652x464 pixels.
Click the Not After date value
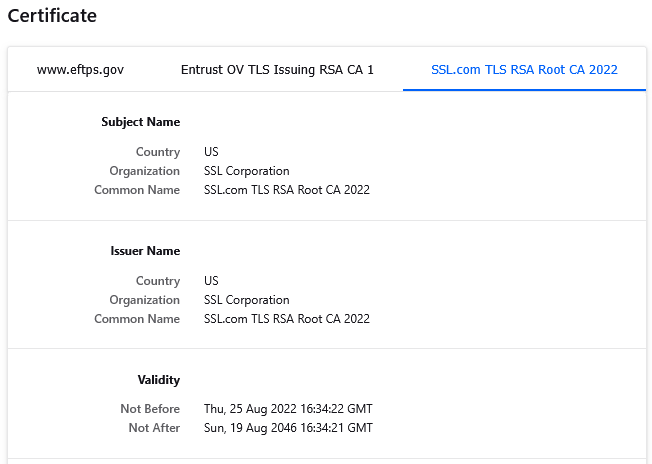coord(288,428)
